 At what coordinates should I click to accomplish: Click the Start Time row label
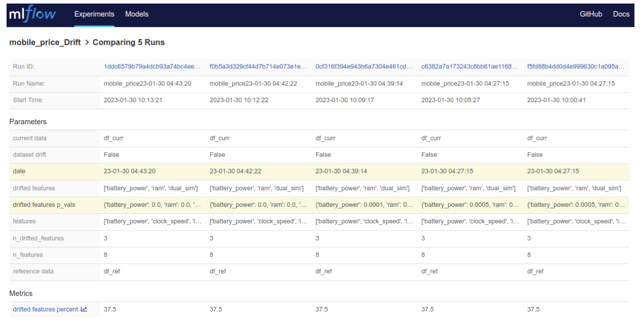click(28, 100)
